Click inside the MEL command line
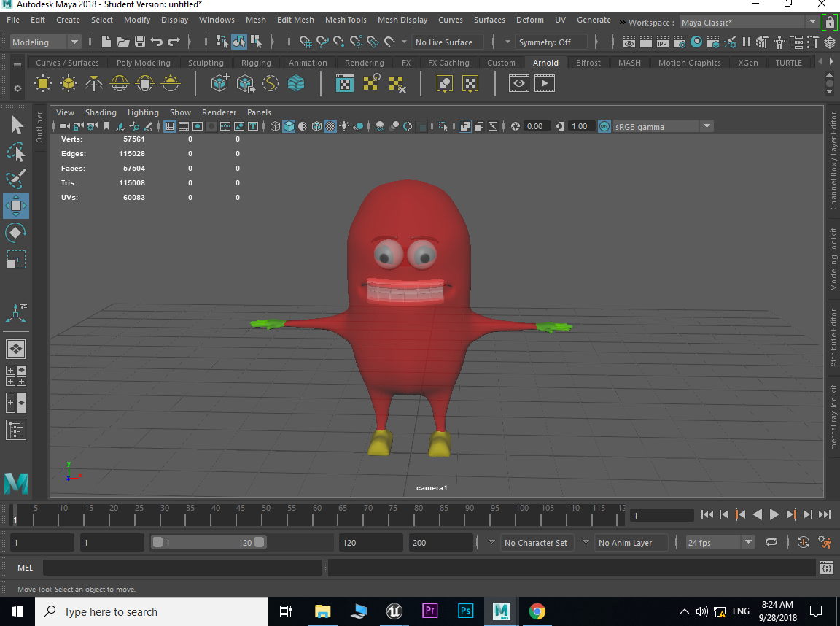The height and width of the screenshot is (626, 840). (182, 567)
